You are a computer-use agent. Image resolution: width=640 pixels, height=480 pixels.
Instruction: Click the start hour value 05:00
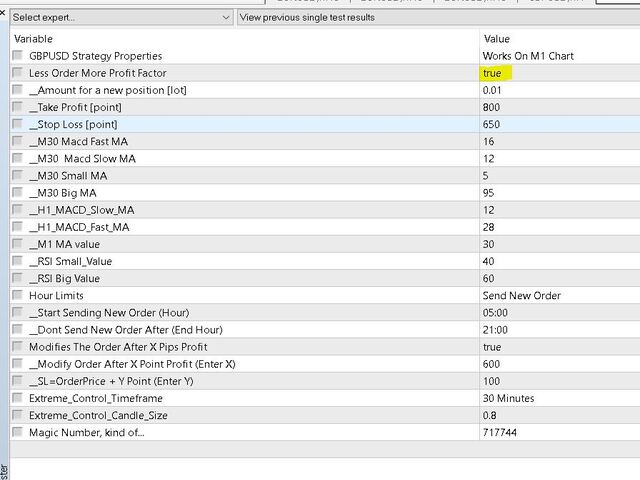pos(495,313)
